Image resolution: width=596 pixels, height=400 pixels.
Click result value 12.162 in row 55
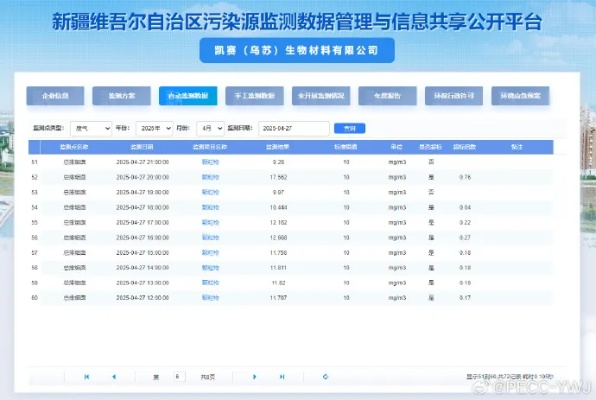pyautogui.click(x=279, y=222)
